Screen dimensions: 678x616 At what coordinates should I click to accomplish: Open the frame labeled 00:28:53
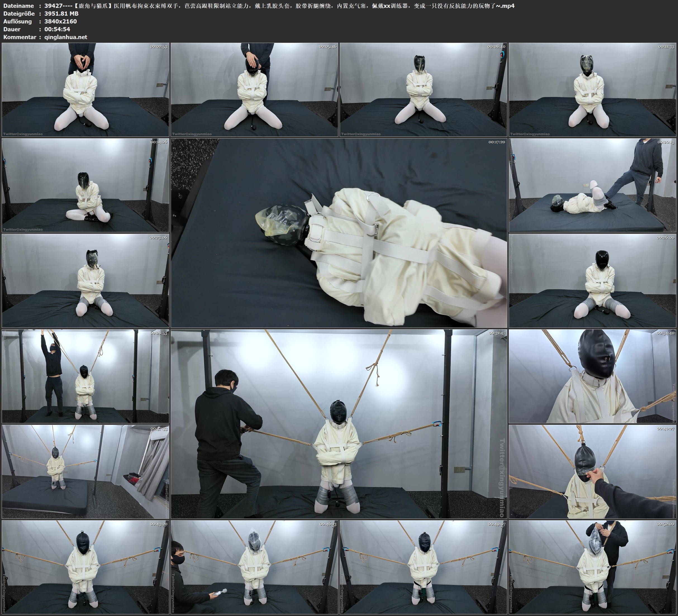coord(85,376)
